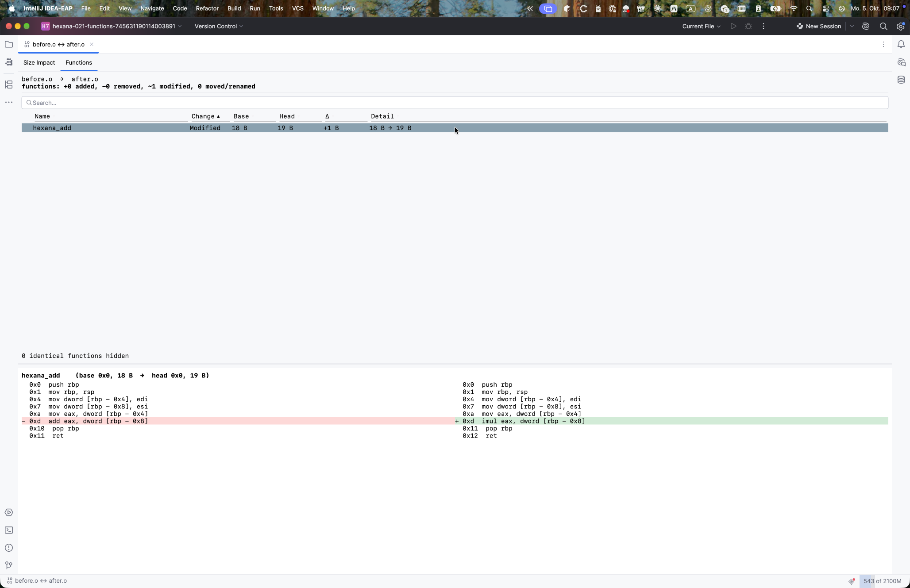Viewport: 910px width, 588px height.
Task: Open the Structure tool window
Action: 9,84
